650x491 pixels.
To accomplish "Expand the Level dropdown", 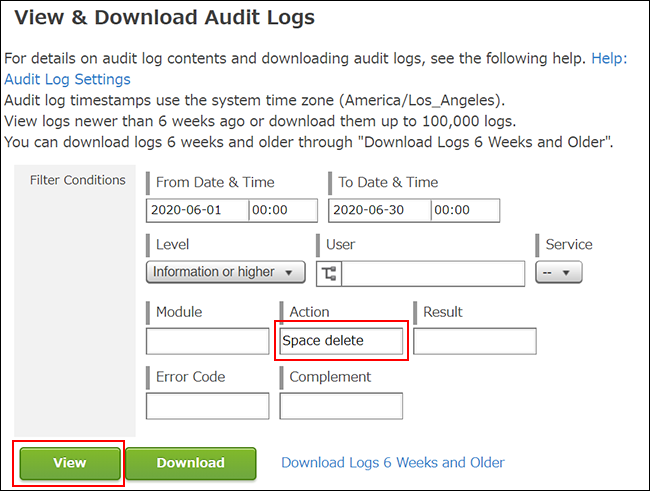I will [226, 272].
